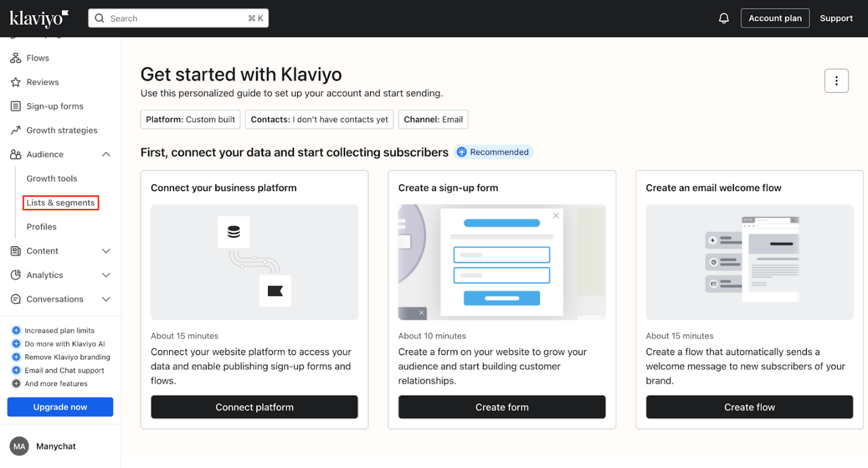Open the three-dot options menu
The image size is (868, 468).
tap(836, 80)
